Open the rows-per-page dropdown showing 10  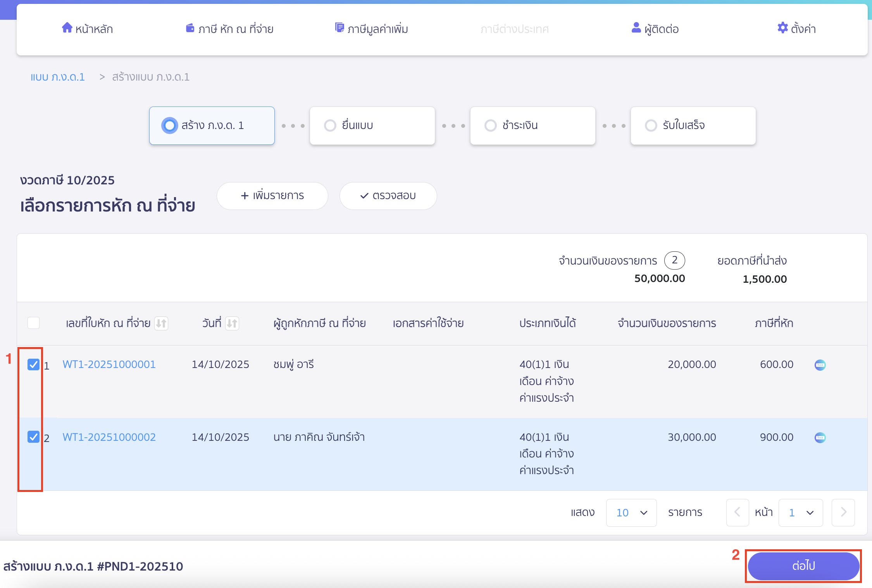tap(631, 512)
